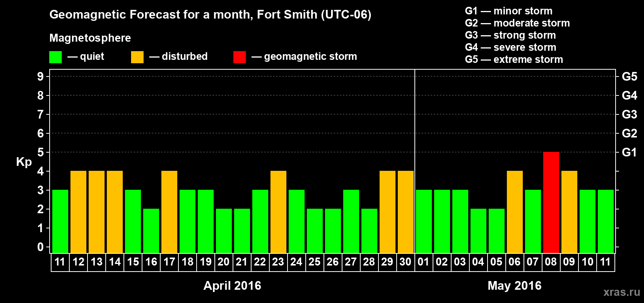The image size is (644, 303).
Task: Click the date label 02 in May
Action: click(x=442, y=262)
